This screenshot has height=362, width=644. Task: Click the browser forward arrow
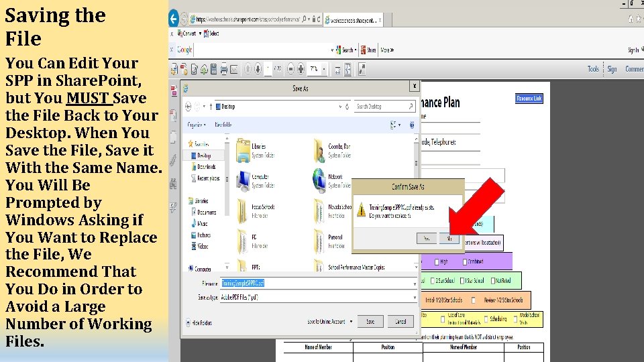point(184,19)
